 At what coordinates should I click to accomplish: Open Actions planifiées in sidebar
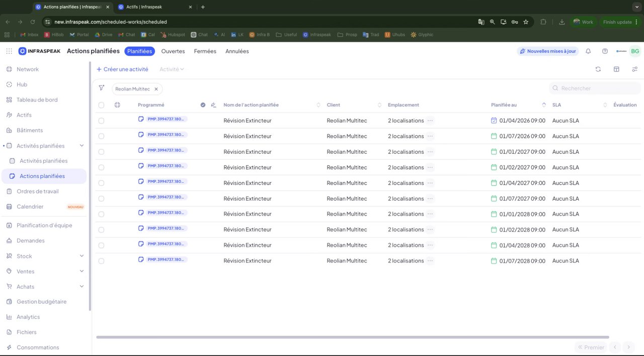(x=44, y=176)
